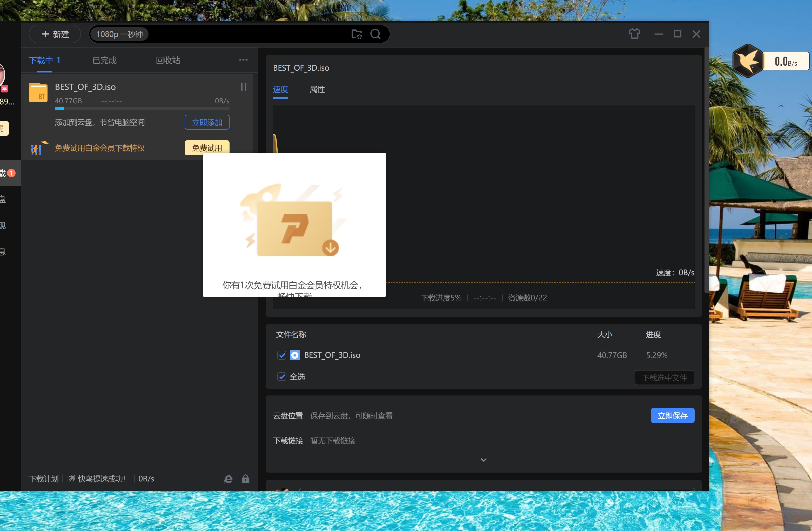Open the three-dots more options menu
Viewport: 812px width, 531px height.
pos(243,60)
